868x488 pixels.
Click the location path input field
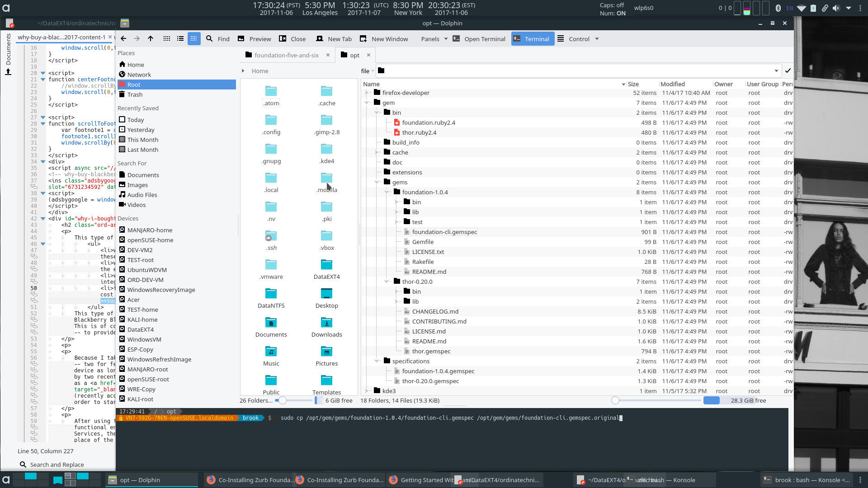pyautogui.click(x=579, y=71)
